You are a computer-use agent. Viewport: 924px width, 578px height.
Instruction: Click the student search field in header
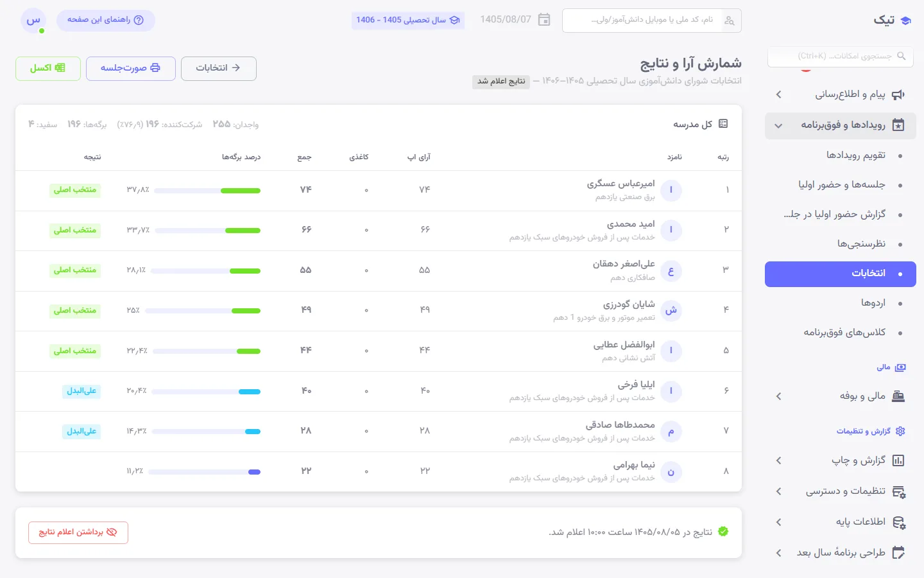652,21
